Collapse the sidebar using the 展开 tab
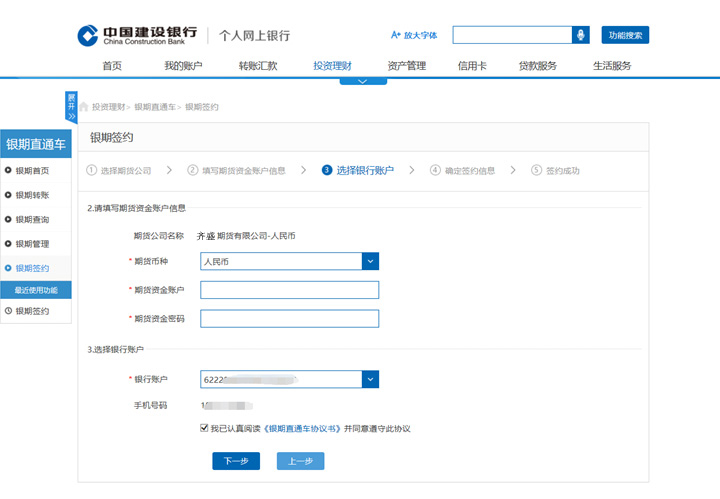Screen dimensions: 720x499 click(71, 106)
